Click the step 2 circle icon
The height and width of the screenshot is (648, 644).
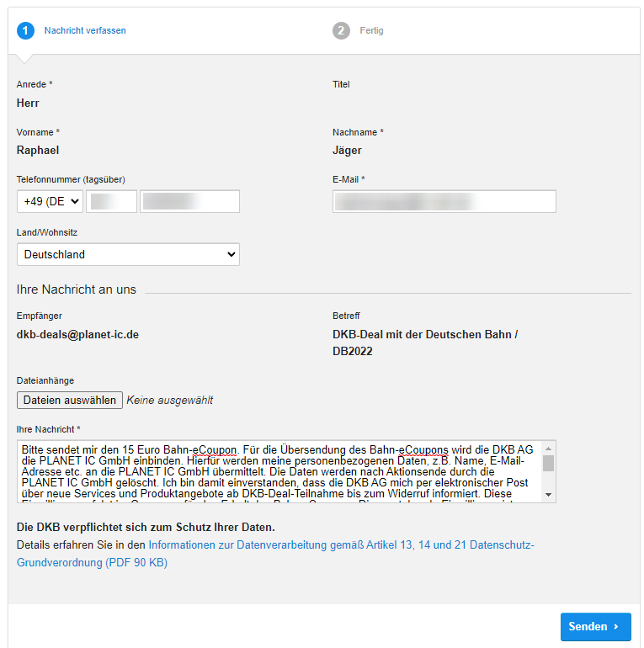(x=341, y=31)
